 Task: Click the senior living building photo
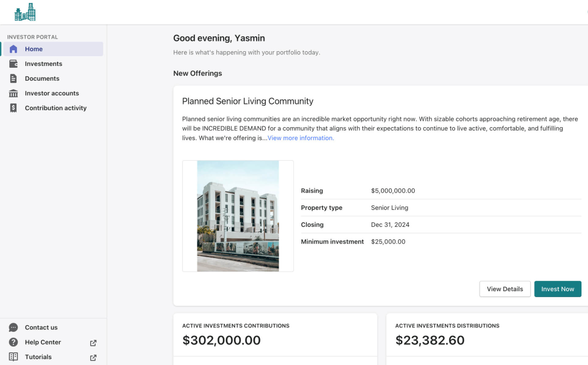(x=238, y=216)
